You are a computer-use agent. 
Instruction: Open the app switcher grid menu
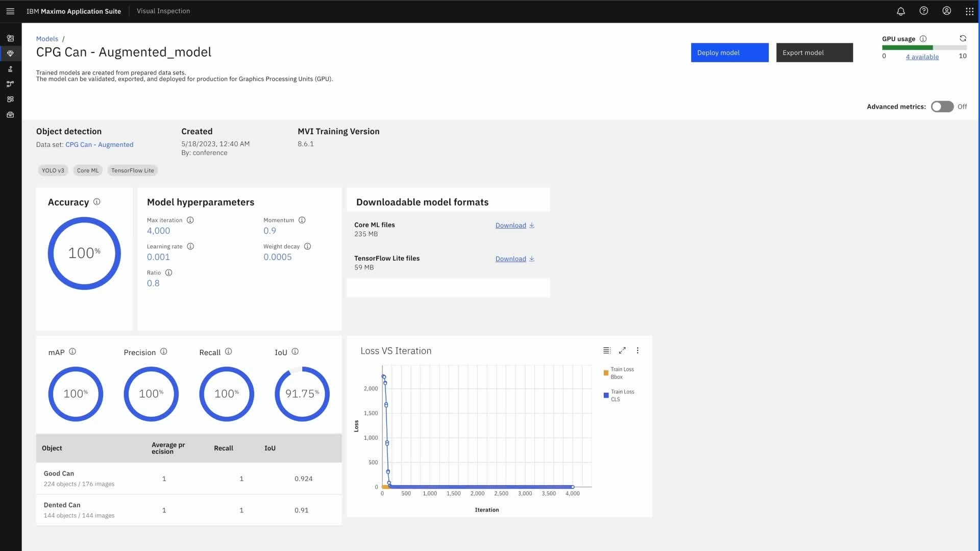click(970, 11)
